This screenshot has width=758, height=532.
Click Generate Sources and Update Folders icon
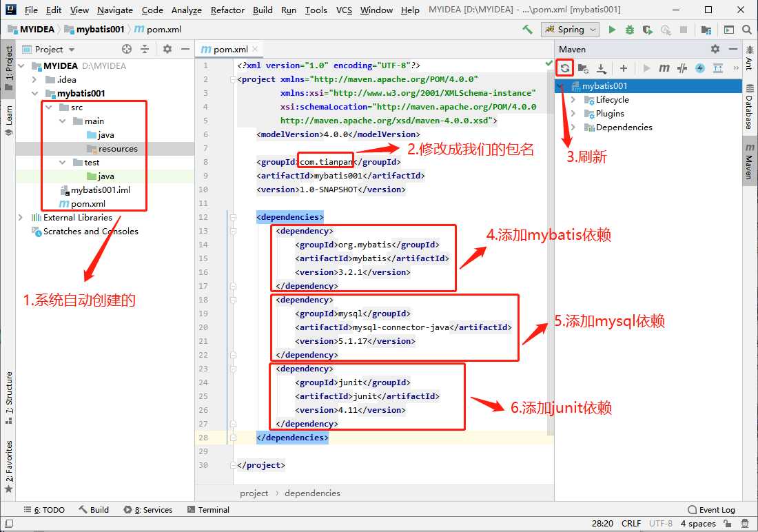pyautogui.click(x=584, y=68)
